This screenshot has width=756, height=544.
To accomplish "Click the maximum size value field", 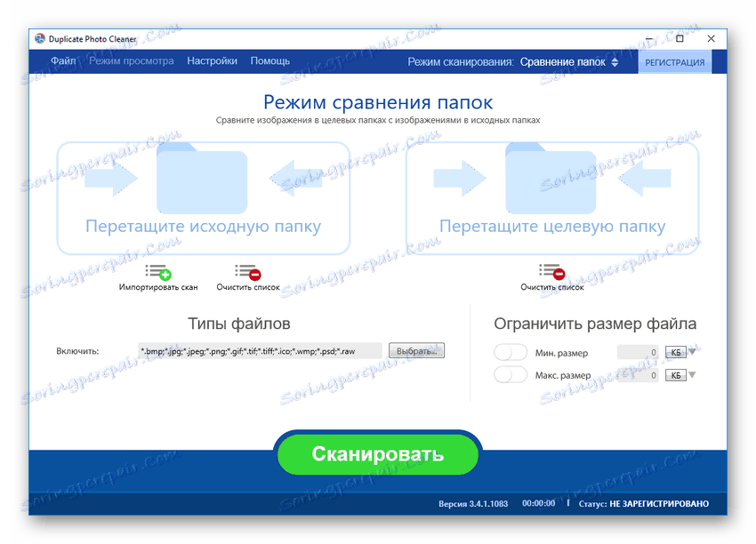I will (638, 375).
